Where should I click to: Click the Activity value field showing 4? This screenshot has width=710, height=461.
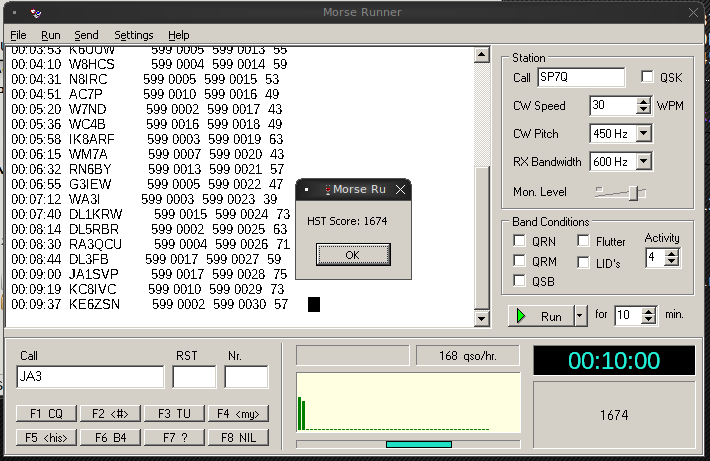pos(656,258)
